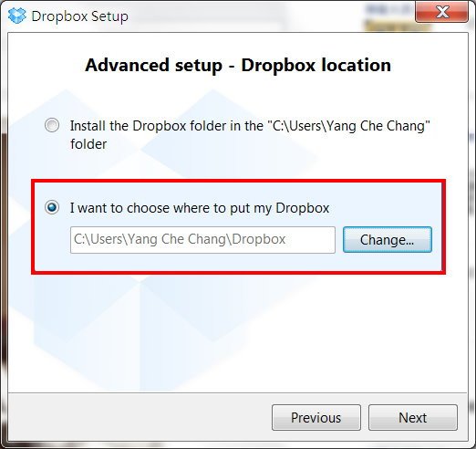Image resolution: width=476 pixels, height=449 pixels.
Task: Open folder browser with Change... button
Action: (388, 239)
